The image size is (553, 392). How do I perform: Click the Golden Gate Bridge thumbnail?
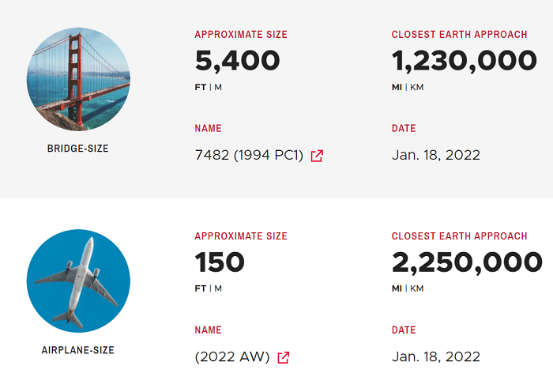tap(78, 79)
